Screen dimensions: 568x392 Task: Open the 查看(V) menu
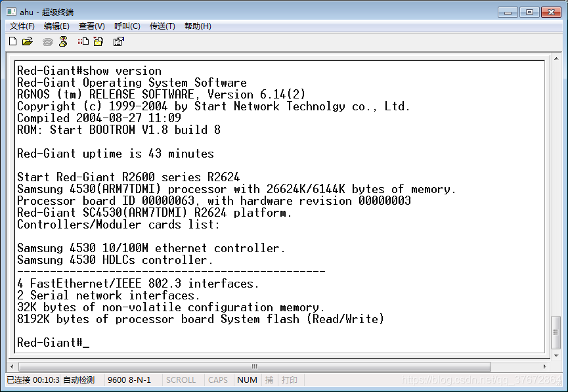[92, 26]
